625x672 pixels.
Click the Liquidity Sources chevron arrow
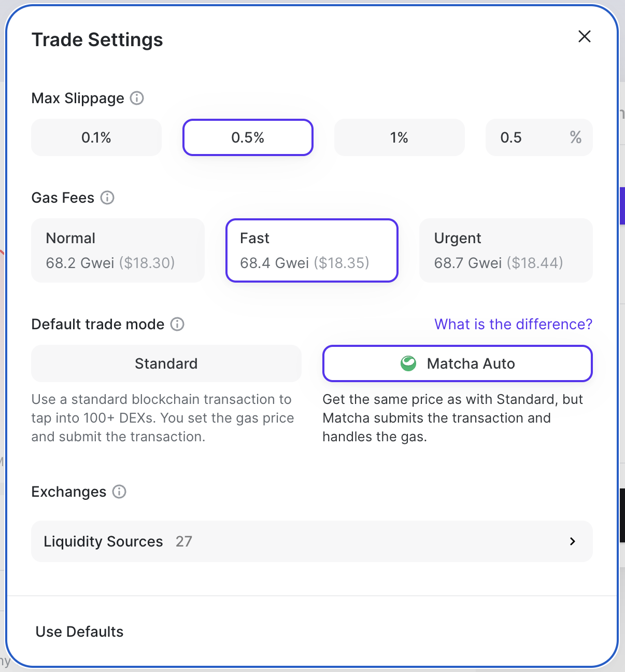[x=573, y=541]
